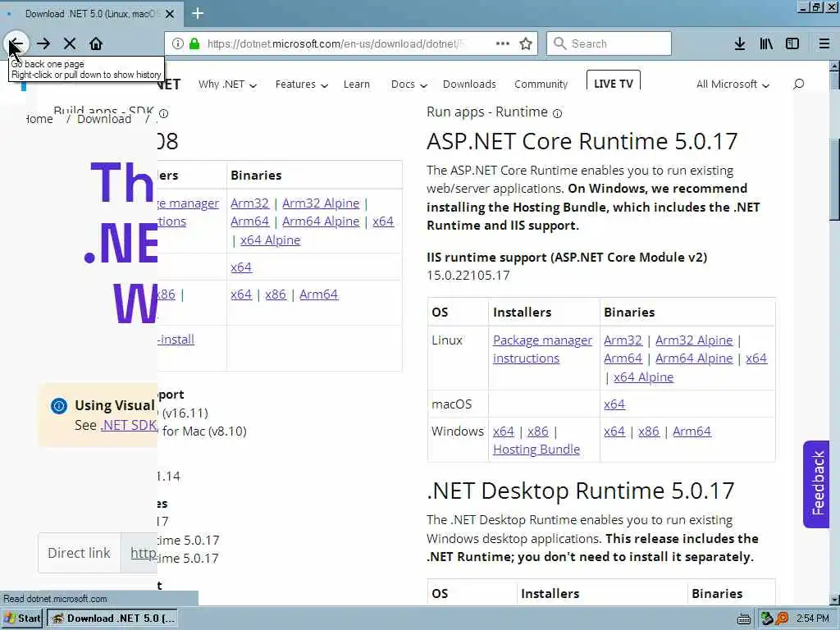Open the Library bookshelf icon
Image resolution: width=840 pixels, height=630 pixels.
coord(766,43)
